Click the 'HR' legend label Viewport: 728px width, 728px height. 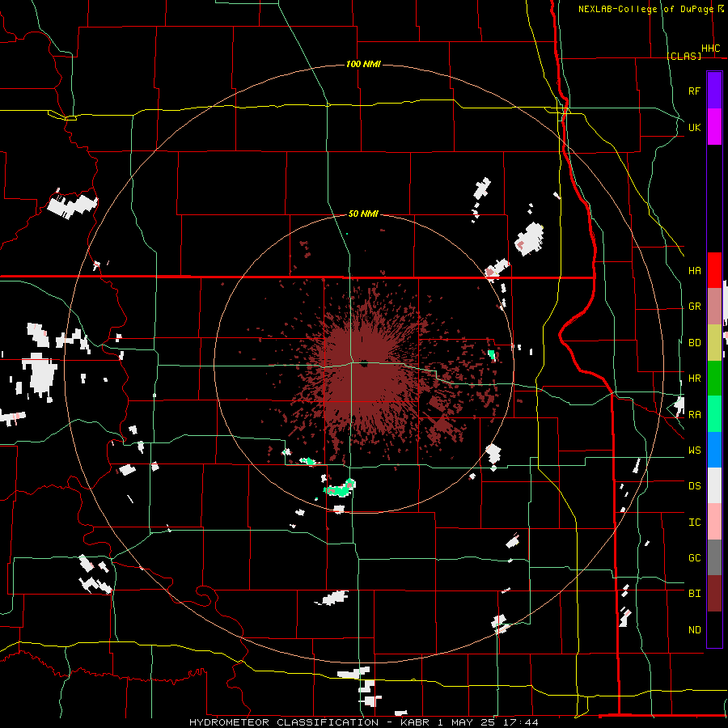click(x=694, y=379)
